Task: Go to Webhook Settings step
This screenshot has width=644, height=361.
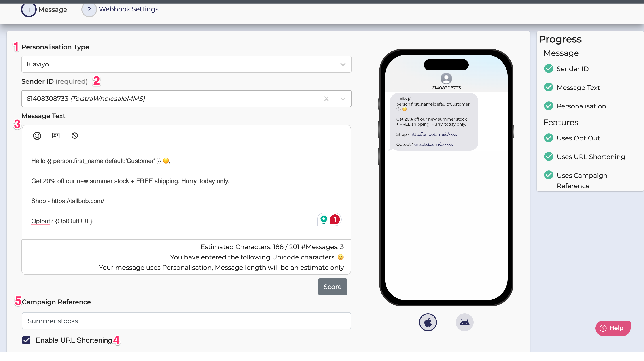Action: click(128, 9)
